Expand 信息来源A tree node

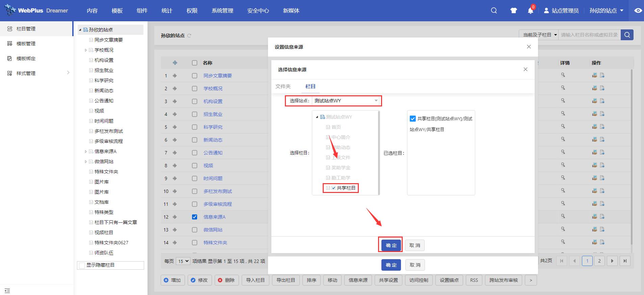[x=86, y=151]
